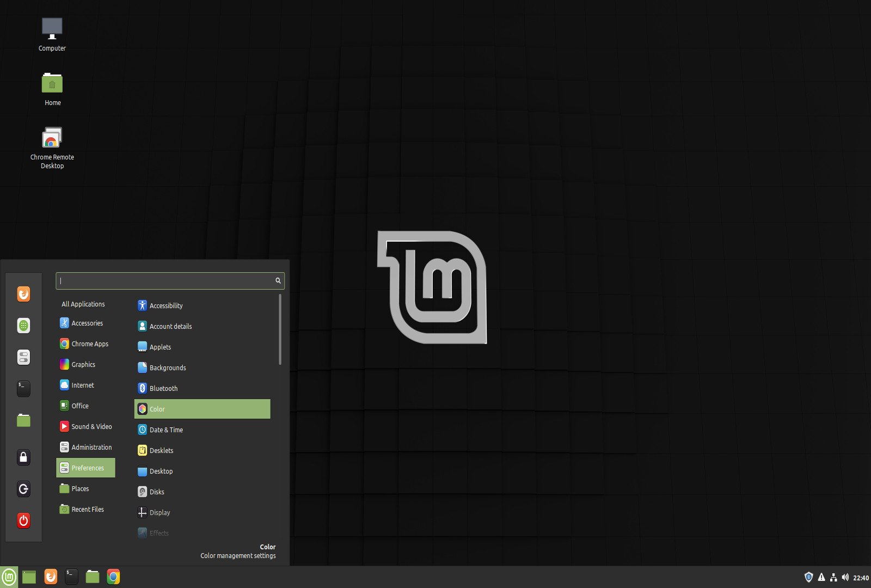The width and height of the screenshot is (871, 588).
Task: Open Backgrounds settings entry
Action: click(168, 367)
